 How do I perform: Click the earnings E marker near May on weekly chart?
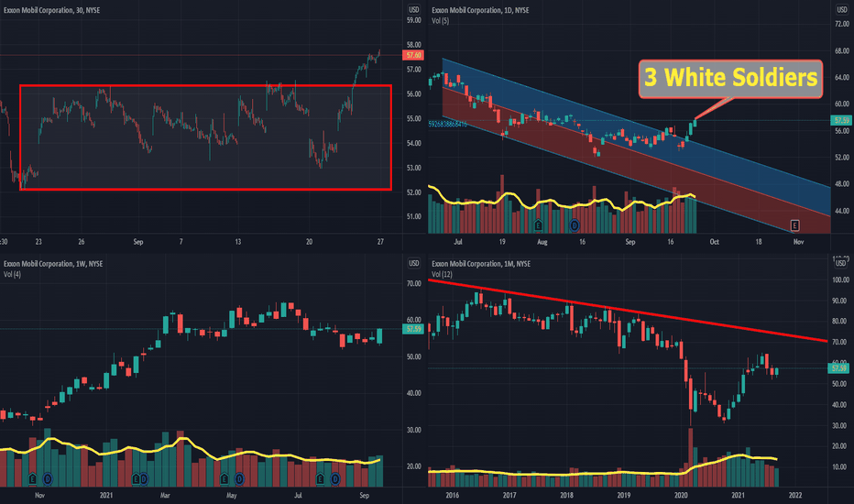click(x=224, y=479)
